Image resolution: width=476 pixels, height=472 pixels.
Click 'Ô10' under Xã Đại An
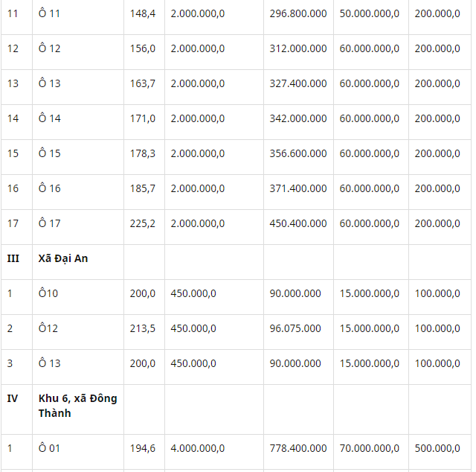(48, 293)
